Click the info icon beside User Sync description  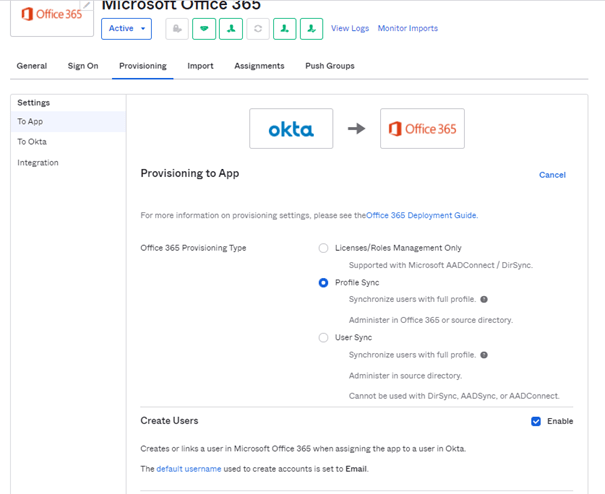pyautogui.click(x=484, y=355)
